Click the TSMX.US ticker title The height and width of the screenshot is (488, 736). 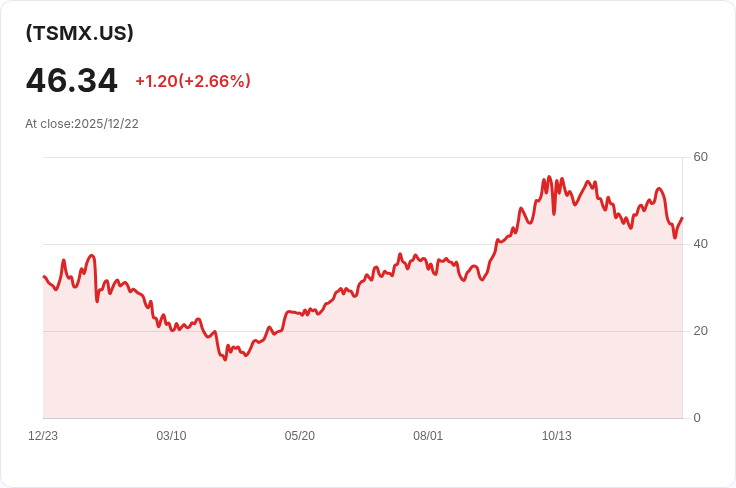pos(80,33)
